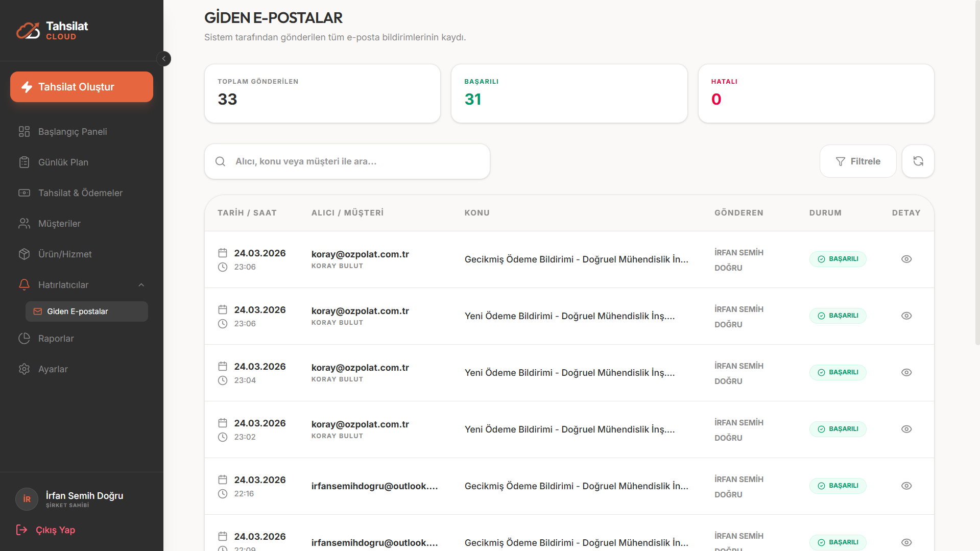Click the İR user avatar
This screenshot has height=551, width=980.
pos(27,499)
